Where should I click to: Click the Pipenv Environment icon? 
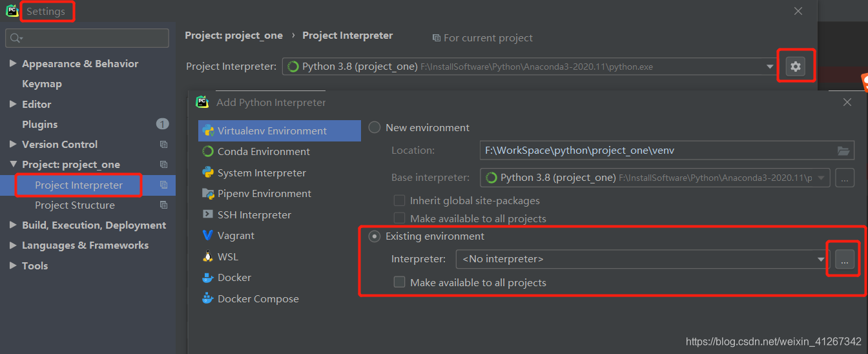coord(208,193)
